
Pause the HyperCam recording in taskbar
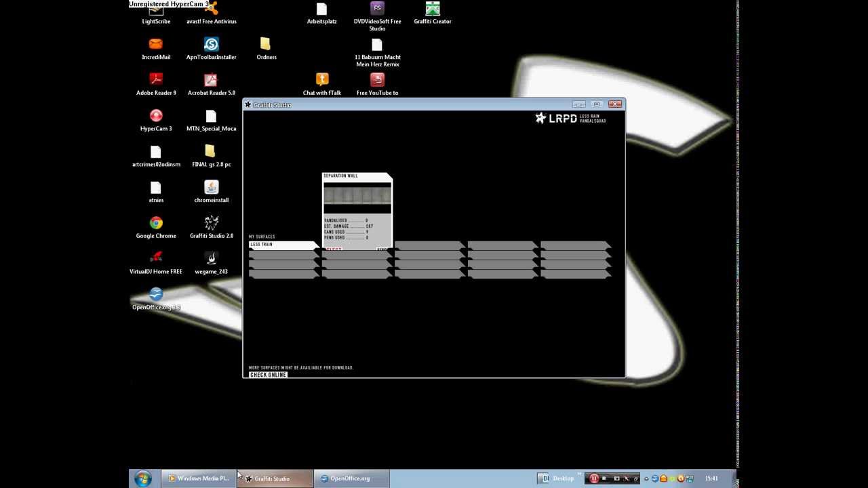[594, 479]
